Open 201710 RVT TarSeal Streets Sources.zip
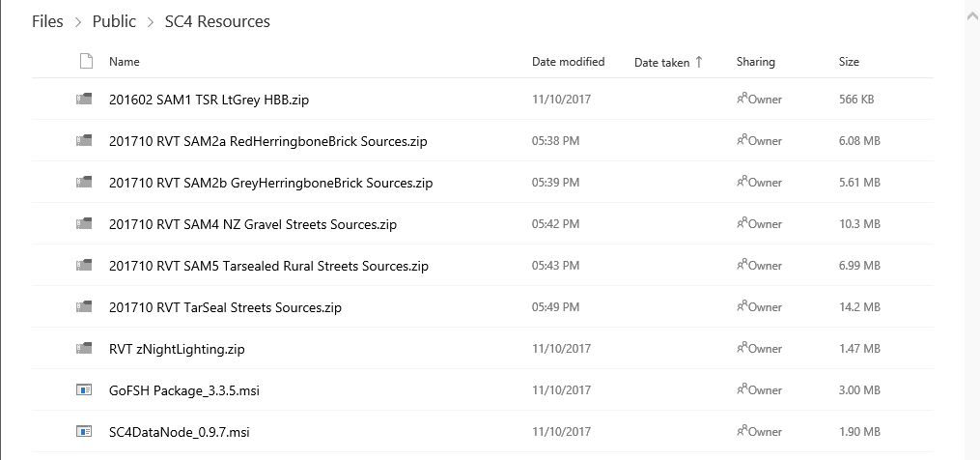Screen dimensions: 980x460 pos(225,307)
